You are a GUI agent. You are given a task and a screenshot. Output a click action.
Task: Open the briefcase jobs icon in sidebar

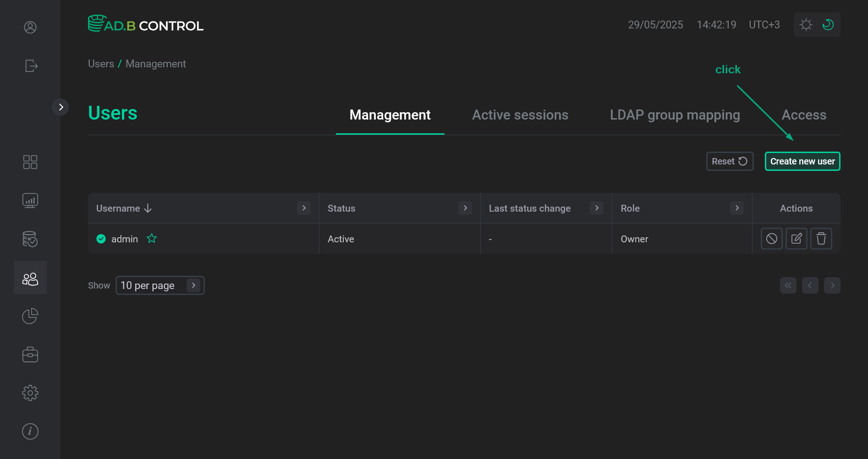pos(30,354)
